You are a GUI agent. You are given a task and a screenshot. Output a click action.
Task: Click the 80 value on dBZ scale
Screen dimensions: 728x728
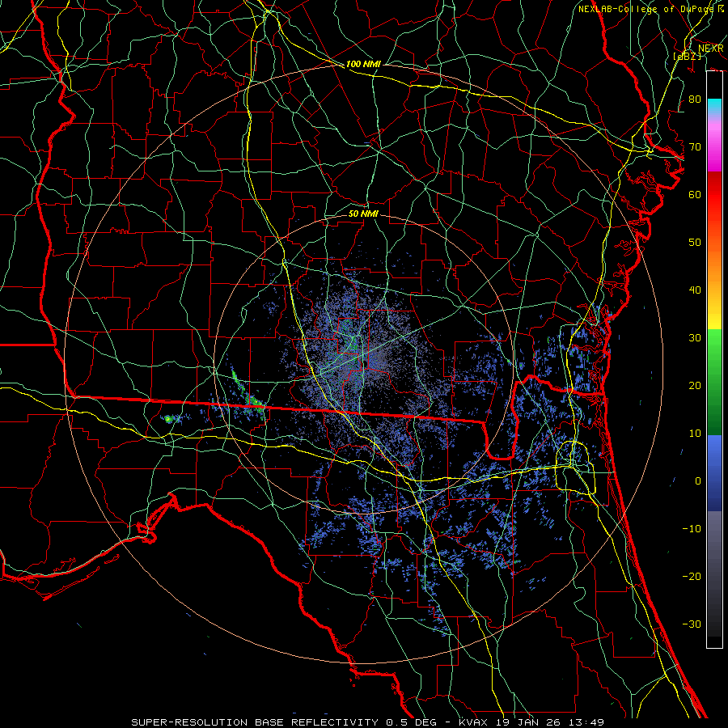tap(695, 99)
